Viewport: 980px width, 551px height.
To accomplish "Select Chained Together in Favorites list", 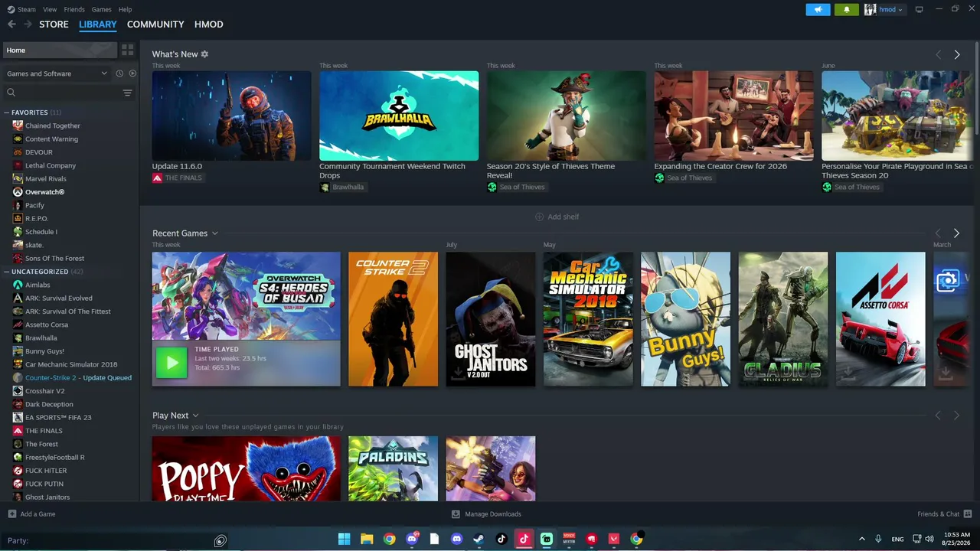I will pyautogui.click(x=53, y=126).
